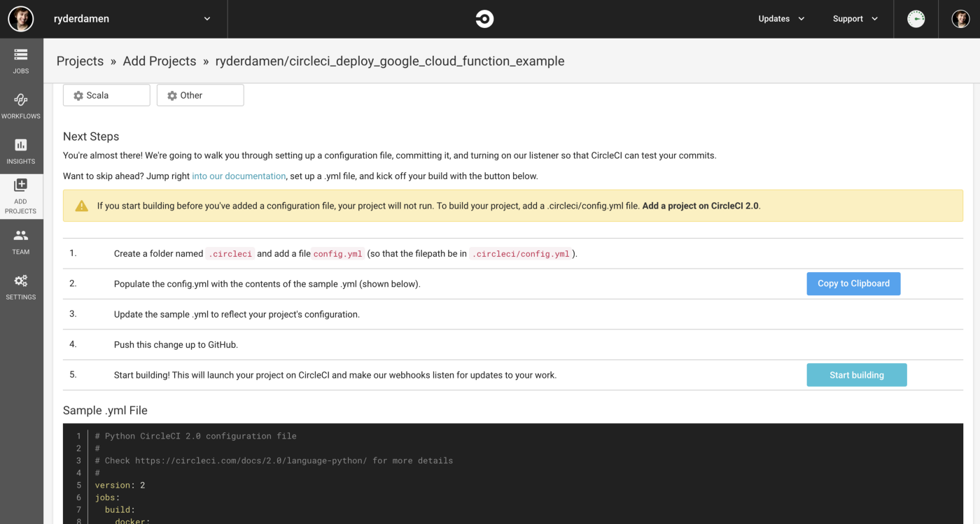Open the Settings gears sidebar icon
980x524 pixels.
coord(21,287)
